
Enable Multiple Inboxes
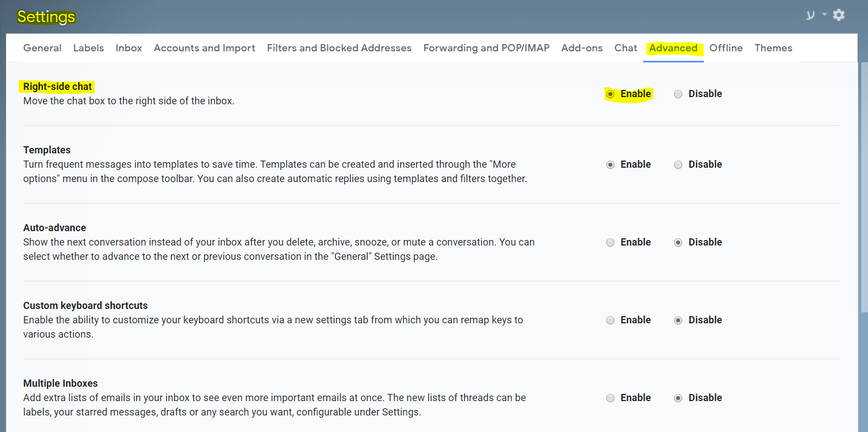611,398
